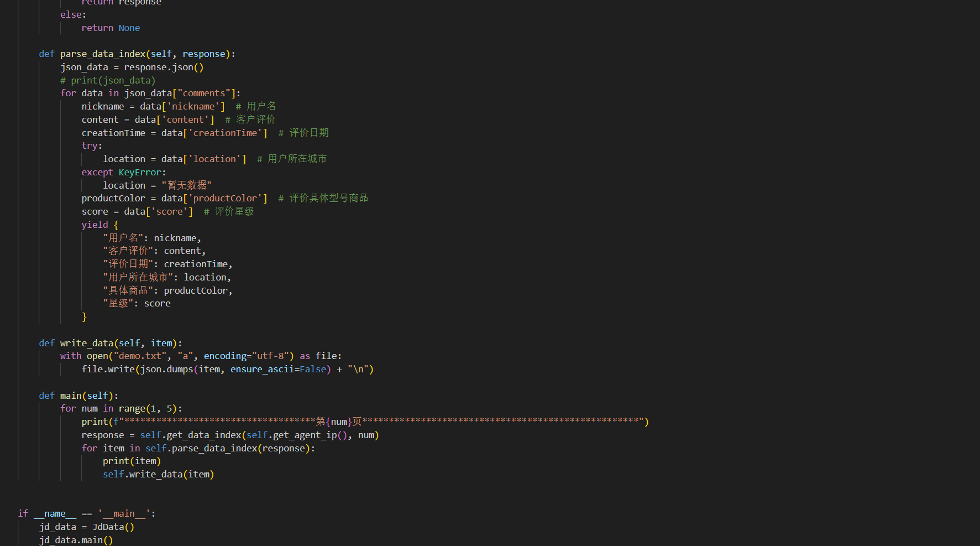The width and height of the screenshot is (980, 546).
Task: Click the "用户所在城市" dictionary key
Action: pos(138,277)
